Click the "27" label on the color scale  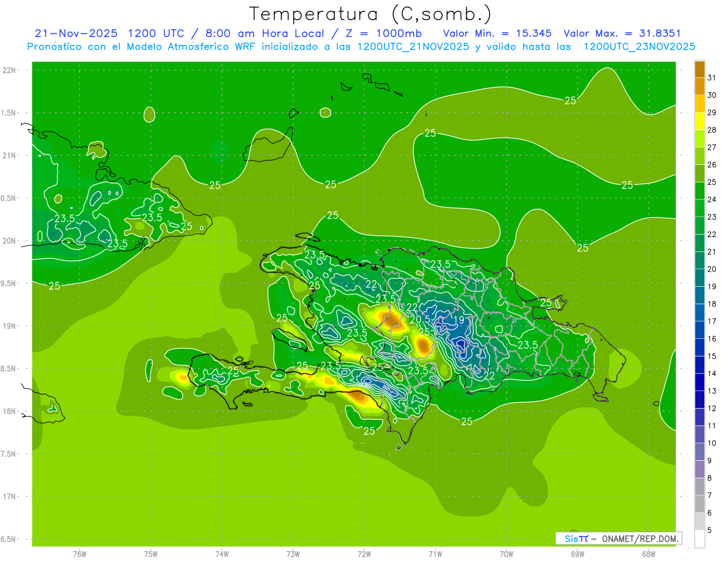coord(712,147)
